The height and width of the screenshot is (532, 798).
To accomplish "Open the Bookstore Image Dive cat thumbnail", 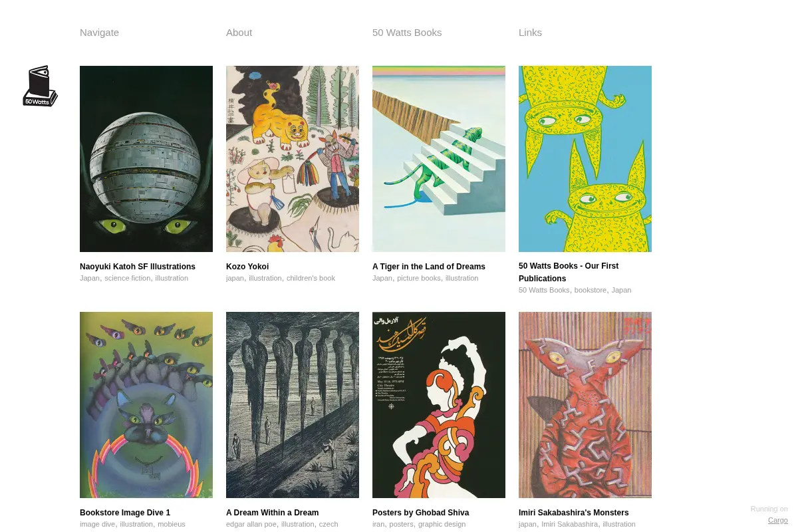I will click(x=146, y=405).
